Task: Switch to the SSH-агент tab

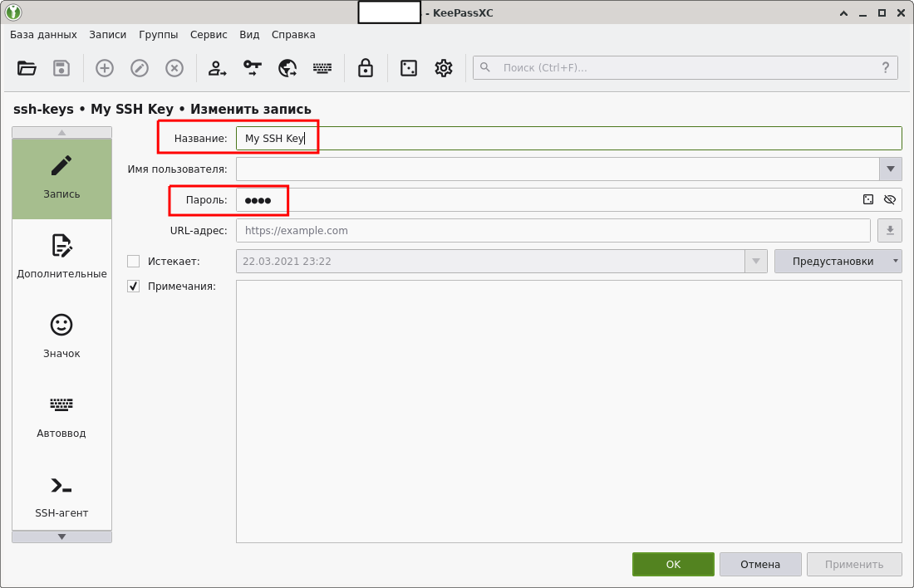Action: coord(61,495)
